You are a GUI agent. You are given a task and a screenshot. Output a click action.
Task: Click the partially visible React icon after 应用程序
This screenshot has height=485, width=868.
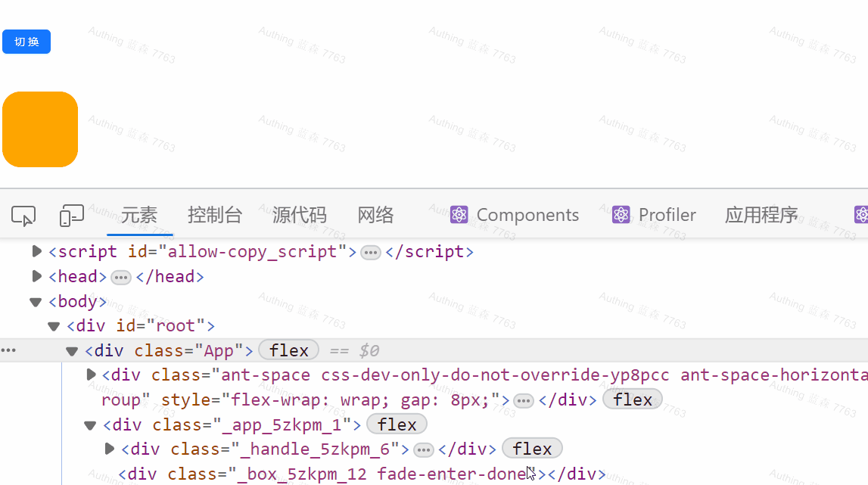861,215
